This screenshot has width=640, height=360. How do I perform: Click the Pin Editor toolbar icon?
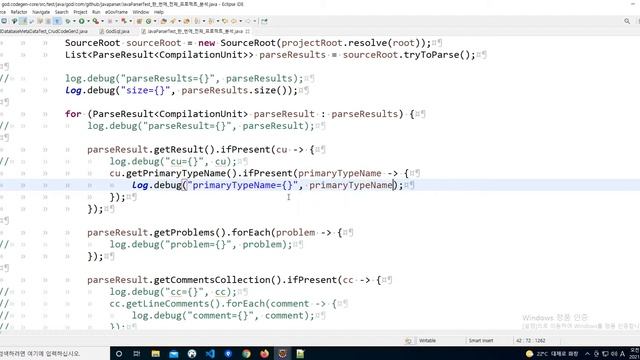(264, 21)
